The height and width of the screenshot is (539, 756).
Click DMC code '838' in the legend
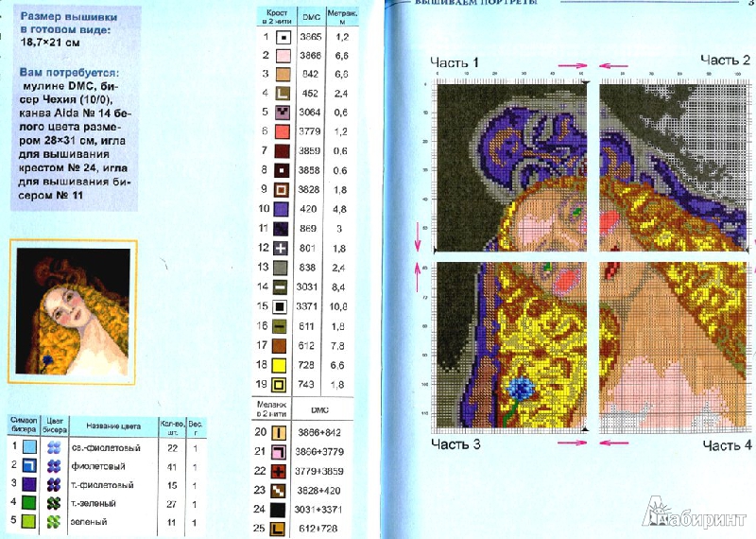pyautogui.click(x=307, y=268)
